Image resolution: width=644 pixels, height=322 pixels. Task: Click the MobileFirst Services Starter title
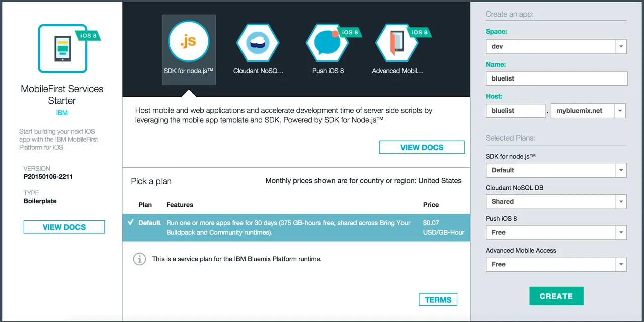[62, 95]
